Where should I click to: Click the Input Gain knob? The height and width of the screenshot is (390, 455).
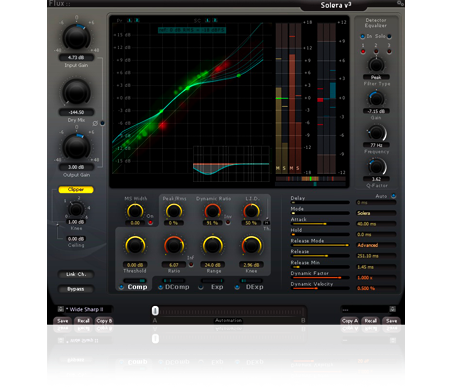76,37
